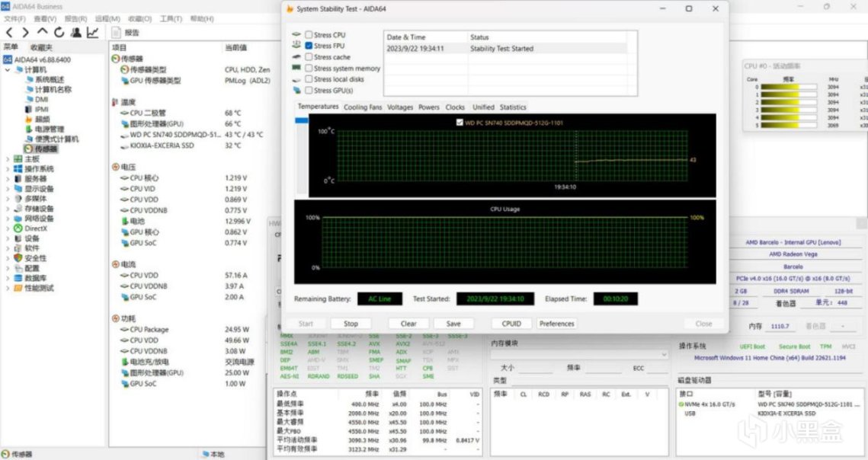
Task: Enable the Stress cache checkbox
Action: click(x=309, y=57)
